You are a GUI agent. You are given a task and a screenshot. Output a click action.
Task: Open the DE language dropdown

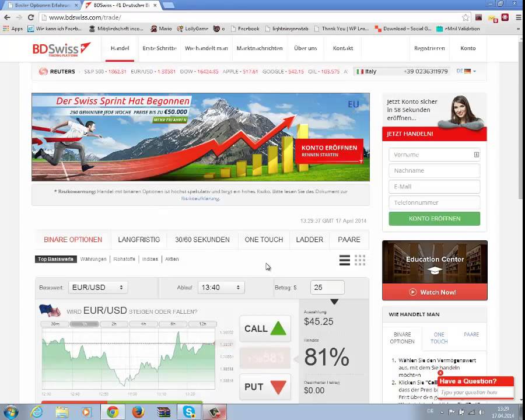(x=466, y=71)
